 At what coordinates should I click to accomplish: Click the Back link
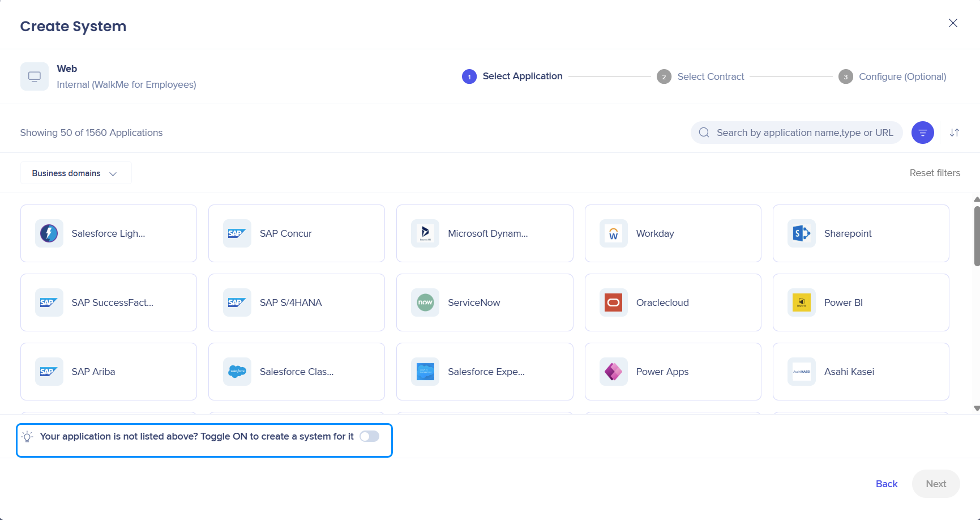(x=886, y=484)
